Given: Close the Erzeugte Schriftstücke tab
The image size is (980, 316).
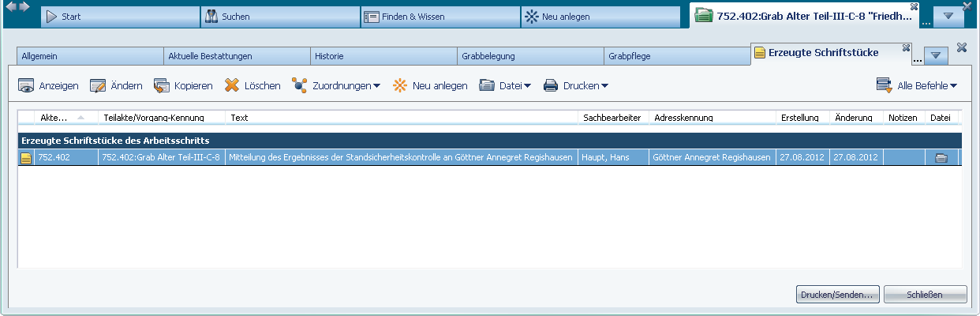Looking at the screenshot, I should tap(907, 47).
